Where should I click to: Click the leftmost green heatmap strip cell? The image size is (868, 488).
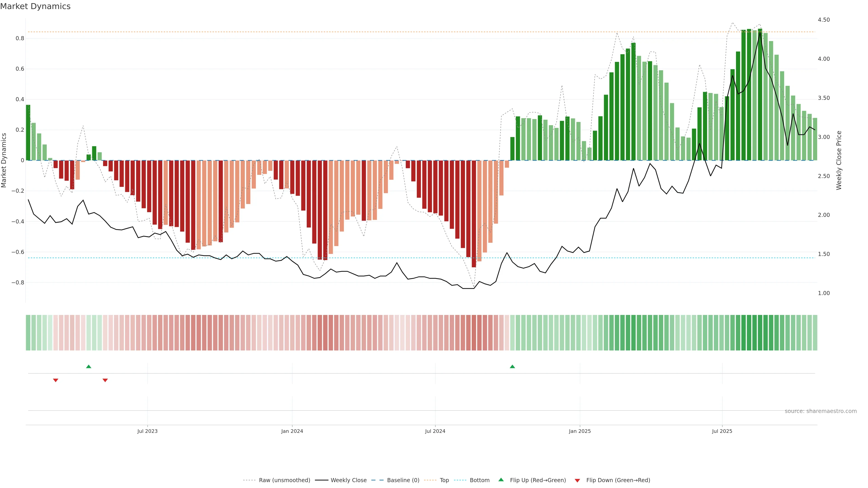(x=28, y=332)
